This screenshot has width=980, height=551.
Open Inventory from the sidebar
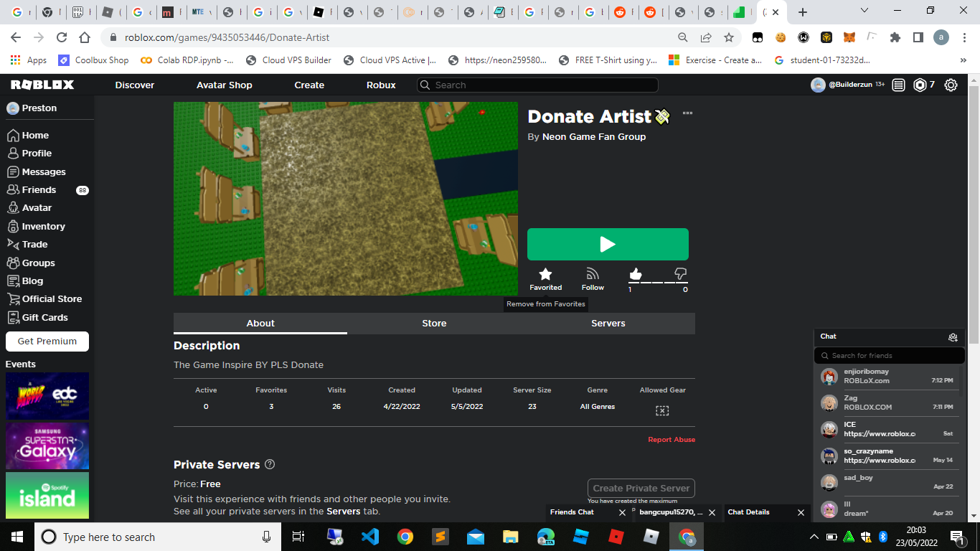tap(36, 226)
